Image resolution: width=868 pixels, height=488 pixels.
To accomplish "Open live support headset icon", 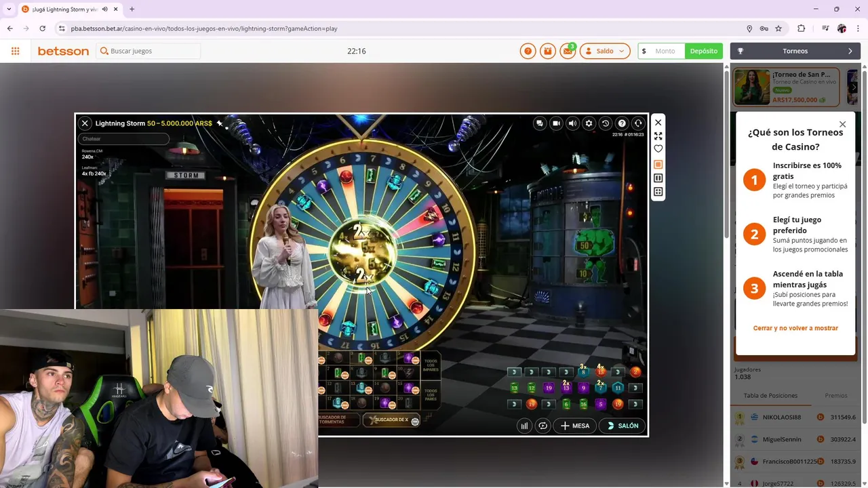I will tap(638, 123).
